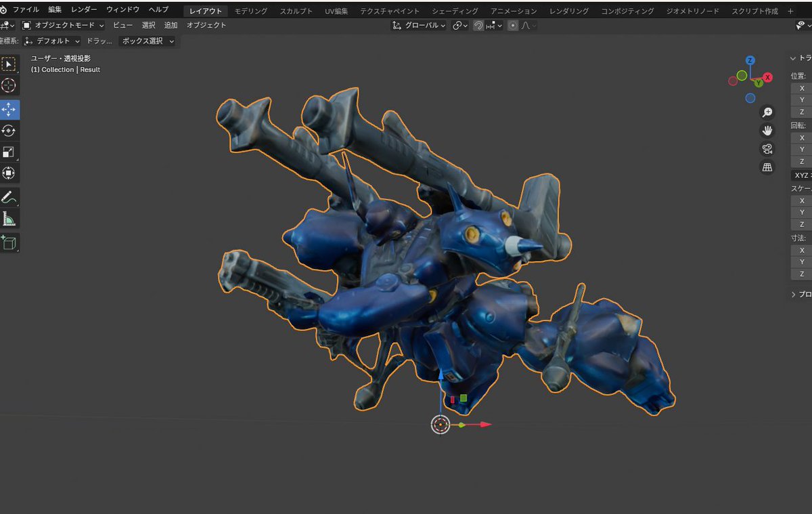This screenshot has width=812, height=514.
Task: Open the proportional falloff dropdown
Action: coord(528,25)
